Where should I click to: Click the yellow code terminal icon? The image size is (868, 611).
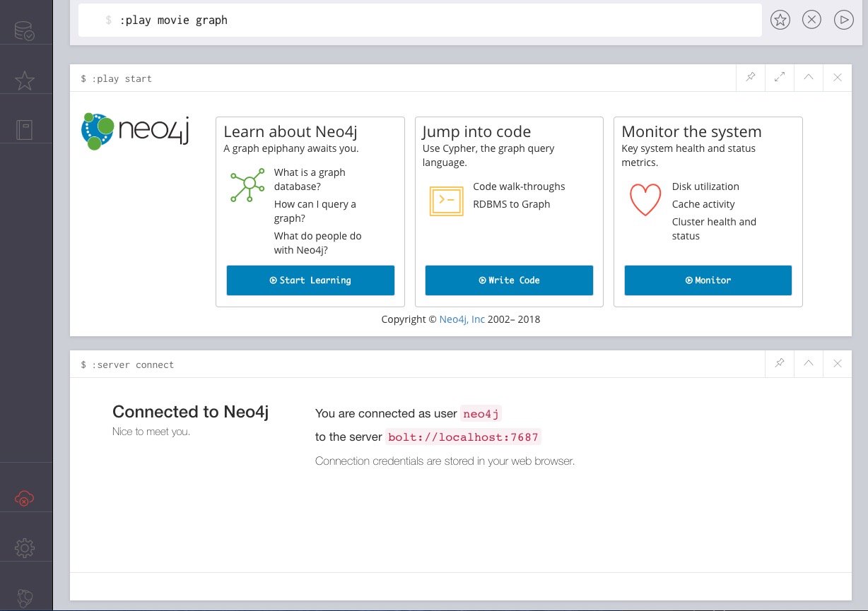[447, 200]
